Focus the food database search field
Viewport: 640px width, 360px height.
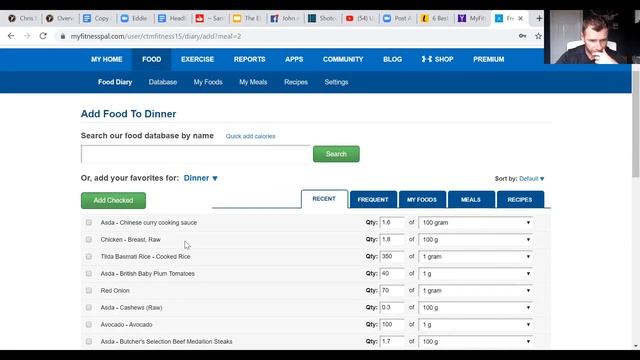[x=196, y=154]
